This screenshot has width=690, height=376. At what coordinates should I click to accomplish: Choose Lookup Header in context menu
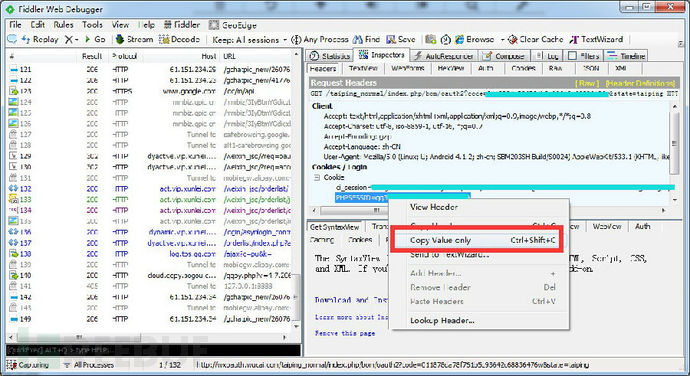[442, 321]
